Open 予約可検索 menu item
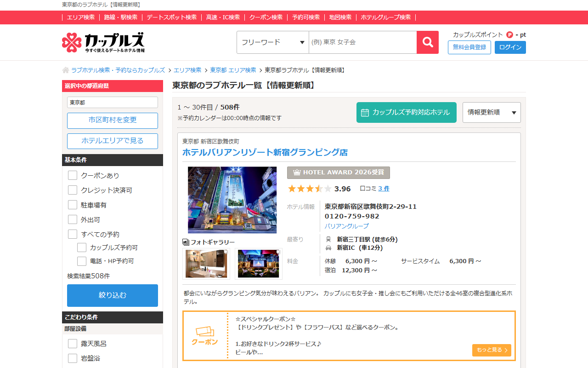The height and width of the screenshot is (368, 588). [306, 17]
